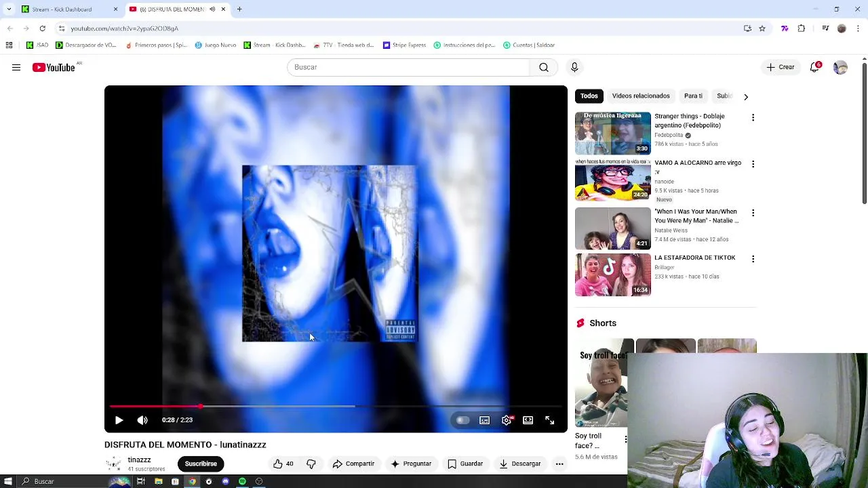Image resolution: width=868 pixels, height=488 pixels.
Task: Open a new browser tab
Action: point(239,9)
